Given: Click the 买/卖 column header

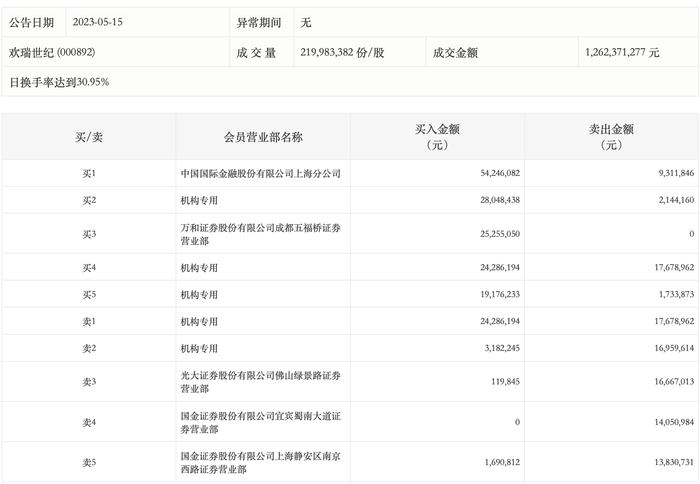Looking at the screenshot, I should click(89, 137).
